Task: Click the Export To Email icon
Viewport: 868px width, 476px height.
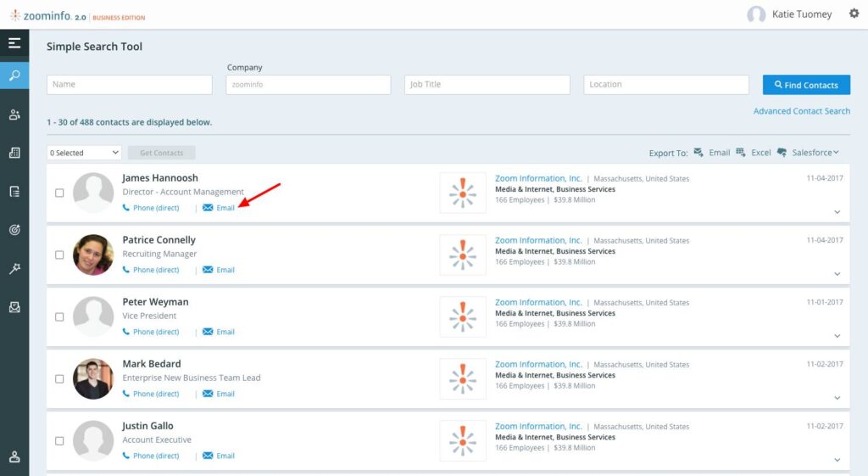Action: click(698, 153)
